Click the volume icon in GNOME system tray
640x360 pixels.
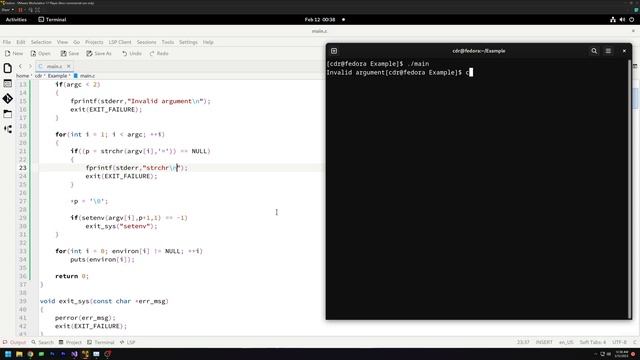pyautogui.click(x=622, y=20)
